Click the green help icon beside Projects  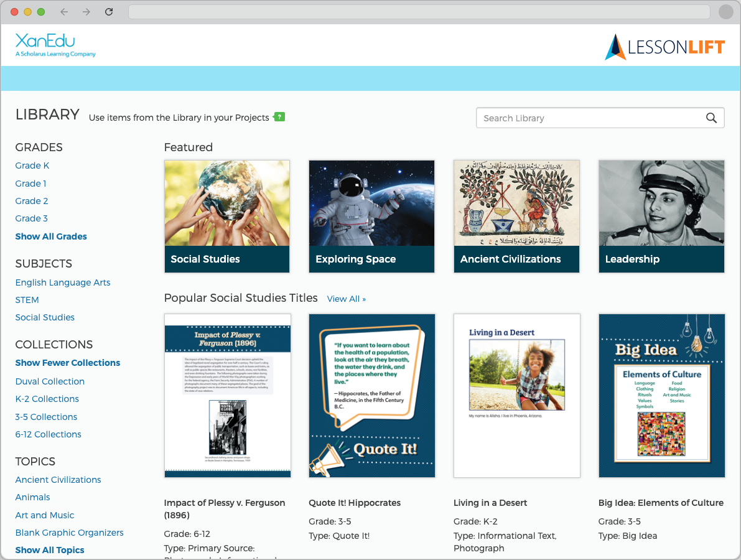click(280, 116)
